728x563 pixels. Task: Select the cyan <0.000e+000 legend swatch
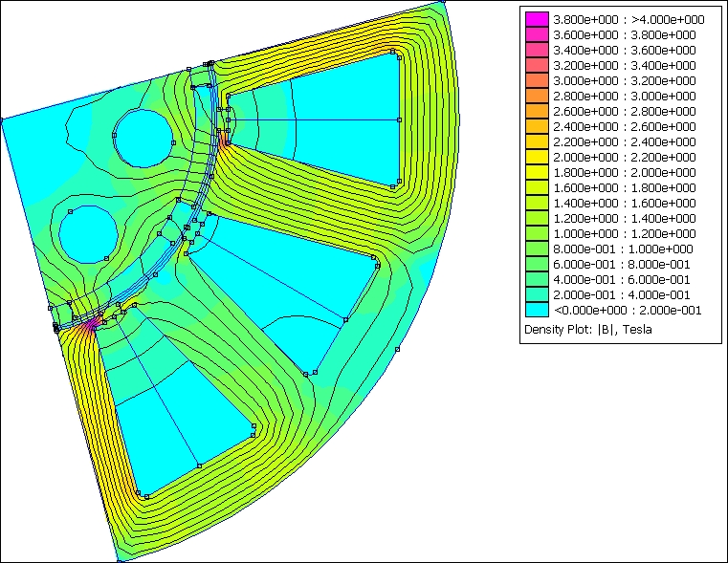[538, 311]
